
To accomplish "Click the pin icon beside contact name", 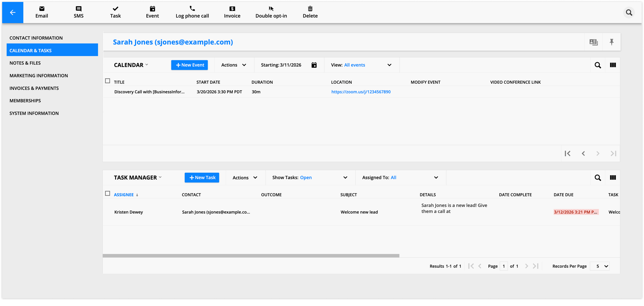I will click(611, 42).
